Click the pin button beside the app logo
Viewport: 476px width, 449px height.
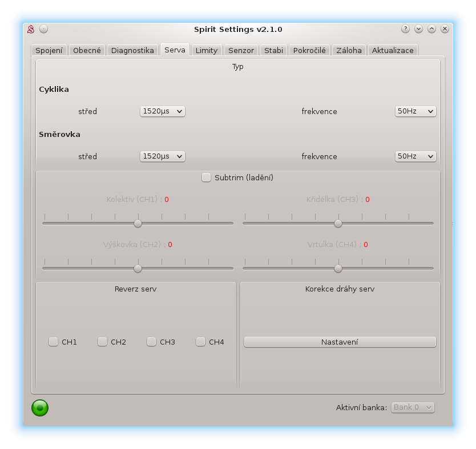click(44, 29)
